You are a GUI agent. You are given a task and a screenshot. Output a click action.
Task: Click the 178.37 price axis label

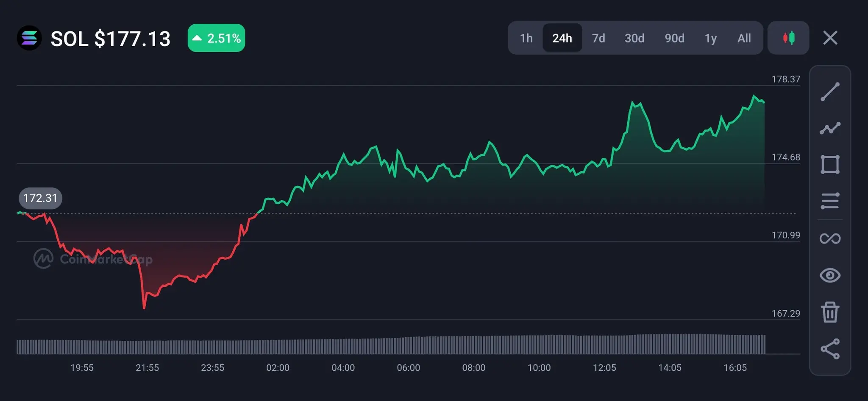point(786,79)
